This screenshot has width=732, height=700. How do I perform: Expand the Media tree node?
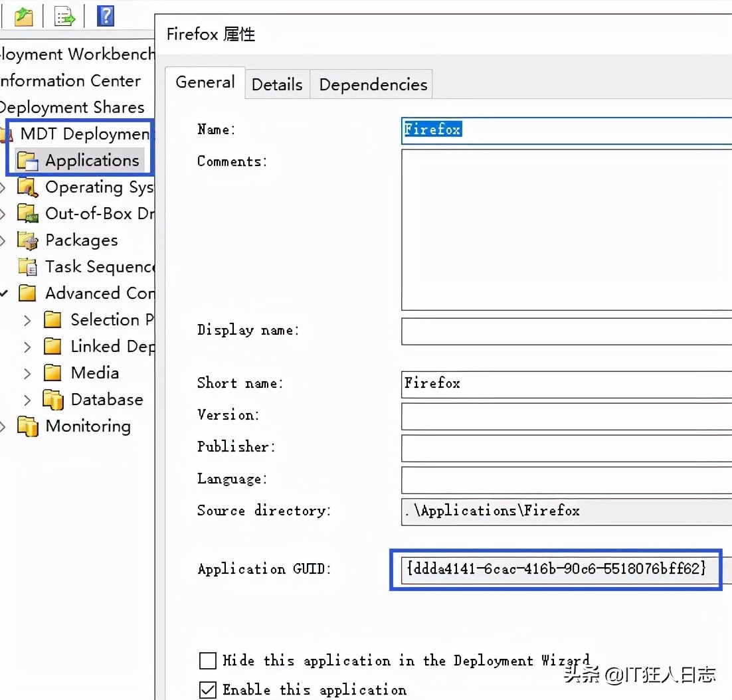(27, 373)
